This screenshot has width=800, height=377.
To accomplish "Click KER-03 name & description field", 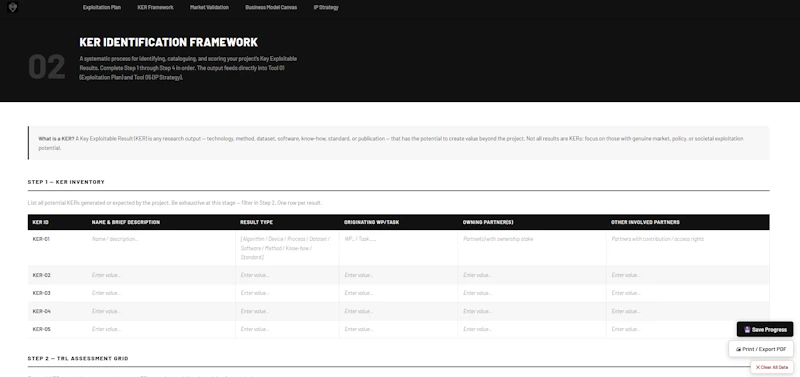I will pos(161,293).
